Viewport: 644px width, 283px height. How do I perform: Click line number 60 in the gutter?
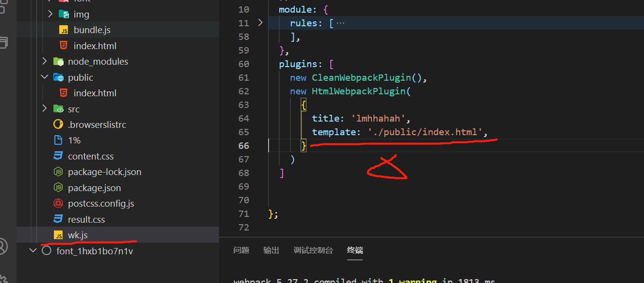point(243,64)
